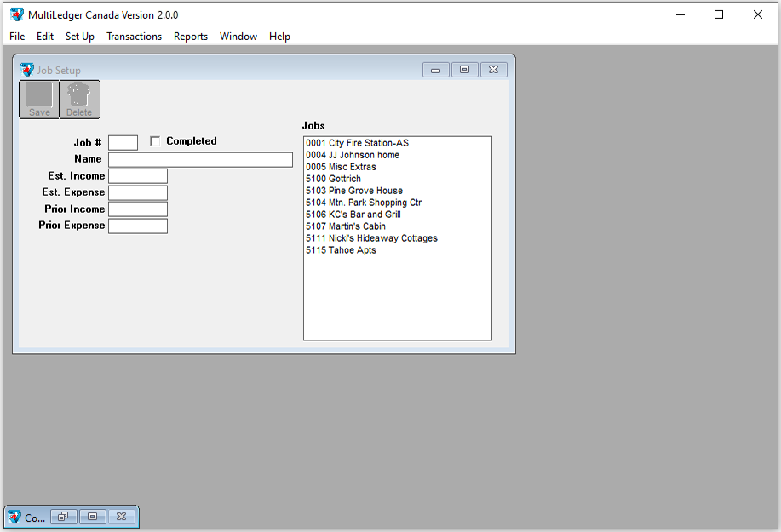
Task: Click the Job # input field
Action: (123, 143)
